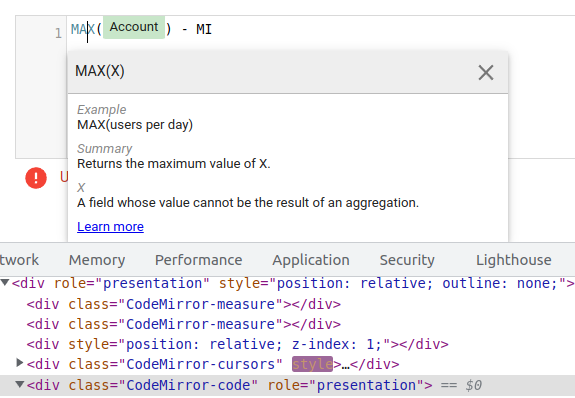Select the div with z-index: 1 style

coord(237,344)
